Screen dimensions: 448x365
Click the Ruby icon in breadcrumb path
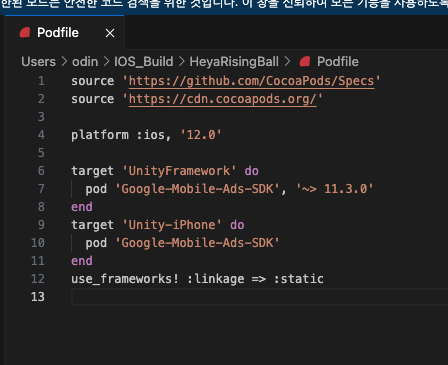[305, 62]
